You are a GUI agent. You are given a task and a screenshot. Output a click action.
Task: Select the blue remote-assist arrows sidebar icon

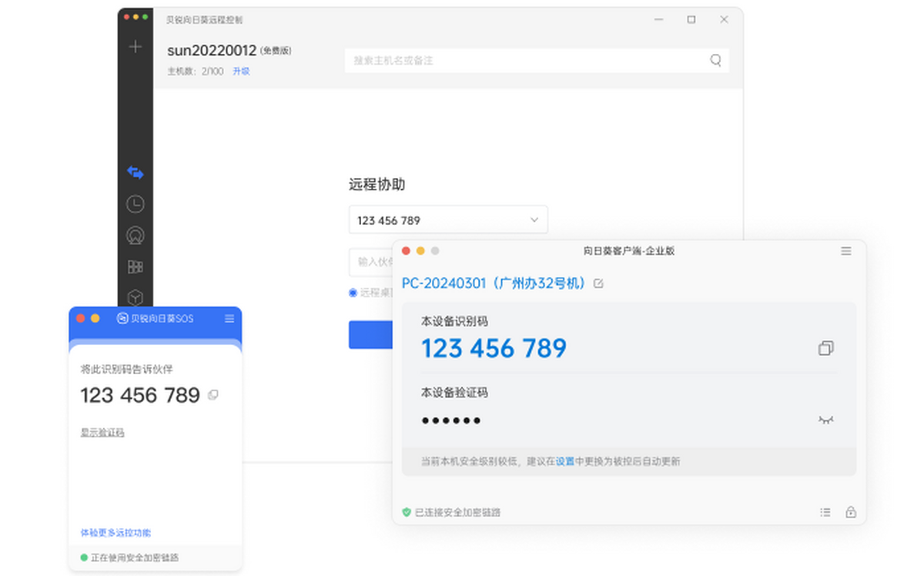[x=136, y=172]
